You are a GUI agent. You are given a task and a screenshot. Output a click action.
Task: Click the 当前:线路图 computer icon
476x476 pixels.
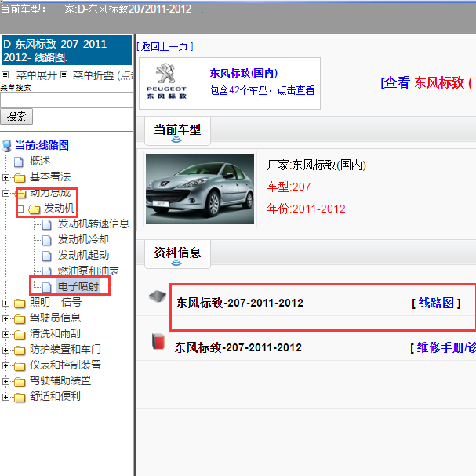coord(7,146)
